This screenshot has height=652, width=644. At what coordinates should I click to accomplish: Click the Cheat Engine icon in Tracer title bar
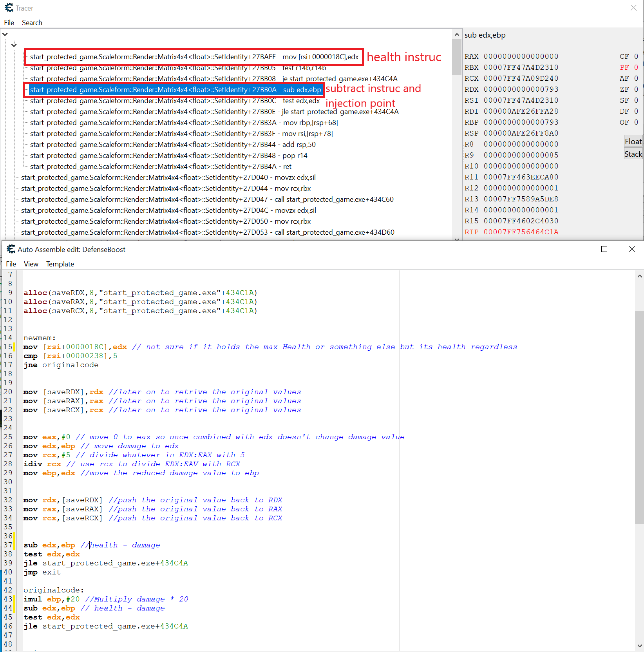(9, 8)
